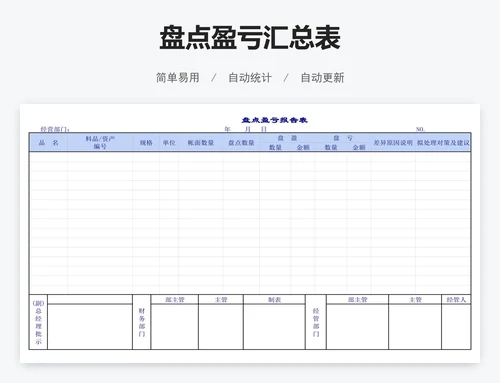This screenshot has width=500, height=383.
Task: Click 主管 header in 经管部门 section
Action: [415, 300]
